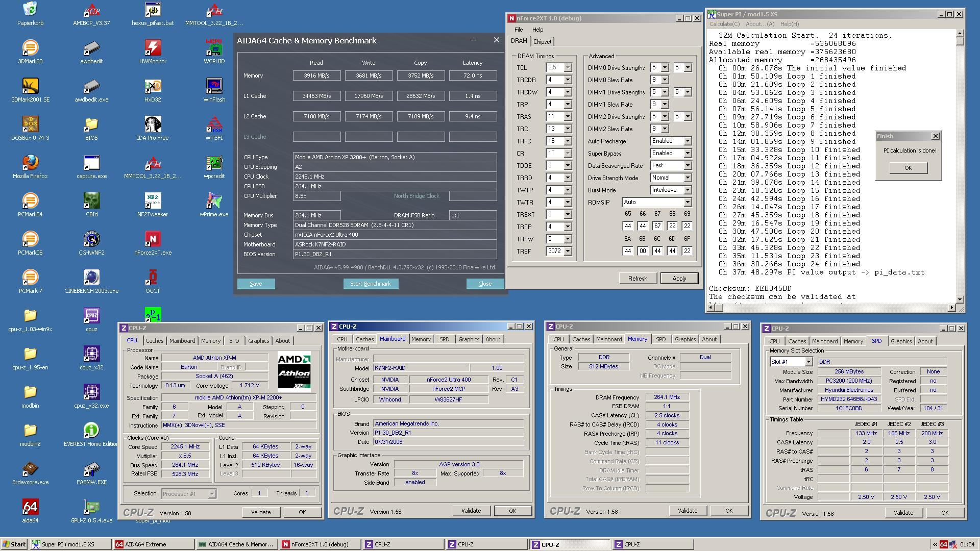Open the Help menu in nForce2XT

click(537, 30)
